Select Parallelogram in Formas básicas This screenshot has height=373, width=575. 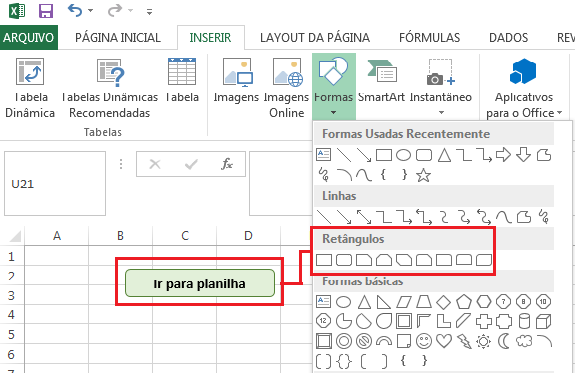(404, 302)
